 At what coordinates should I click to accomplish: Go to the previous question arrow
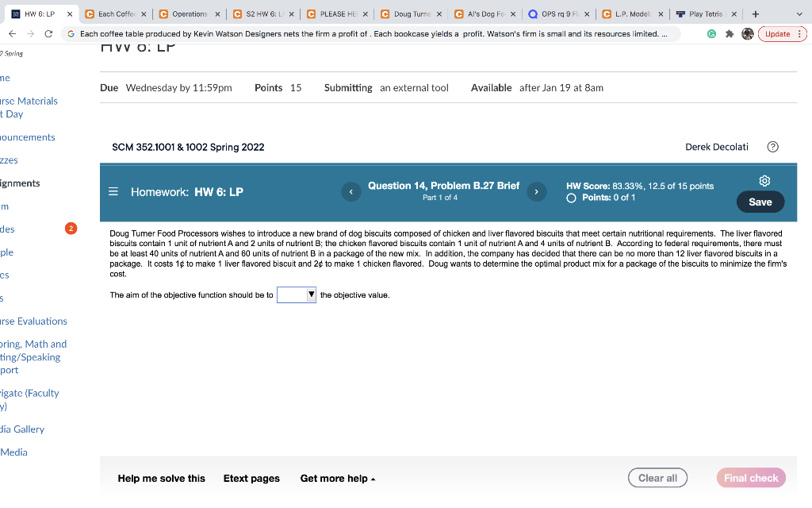(x=351, y=192)
